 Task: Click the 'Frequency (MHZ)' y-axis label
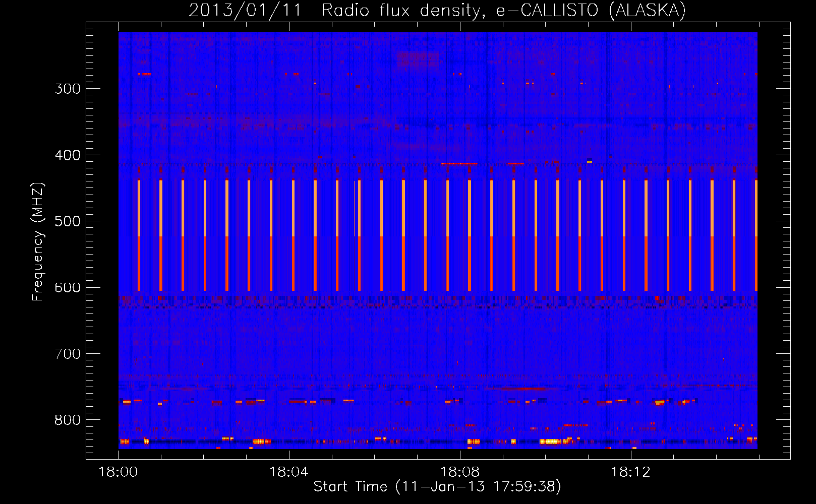[38, 242]
